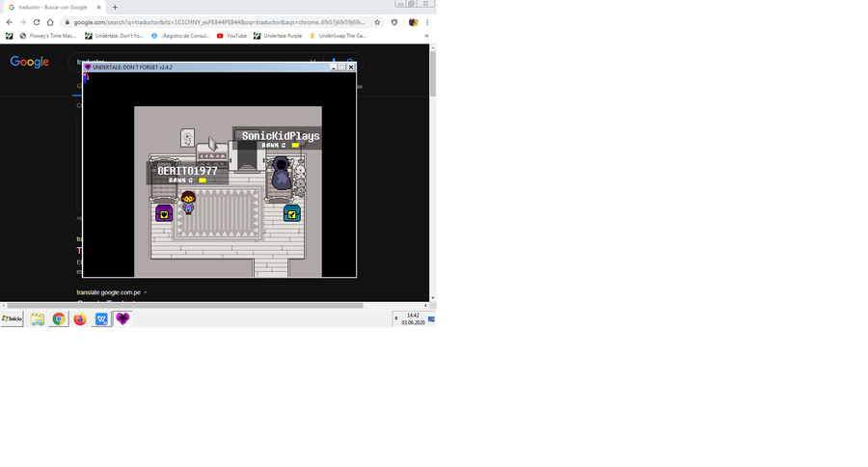Open a new Chrome tab

point(115,7)
